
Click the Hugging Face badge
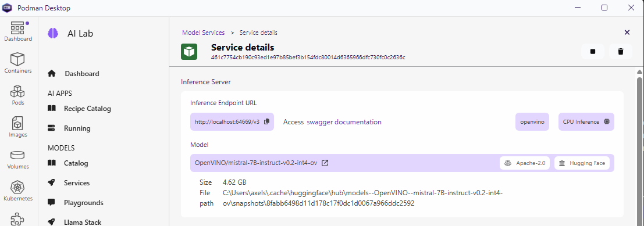[x=582, y=163]
